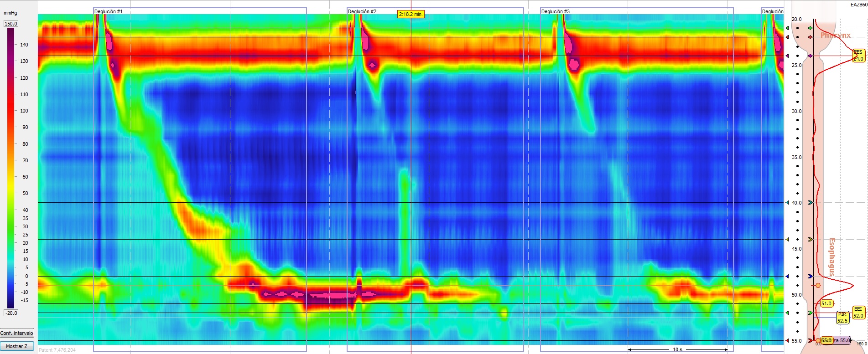The height and width of the screenshot is (354, 868).
Task: Click the Mostrar Z button
Action: pyautogui.click(x=17, y=346)
